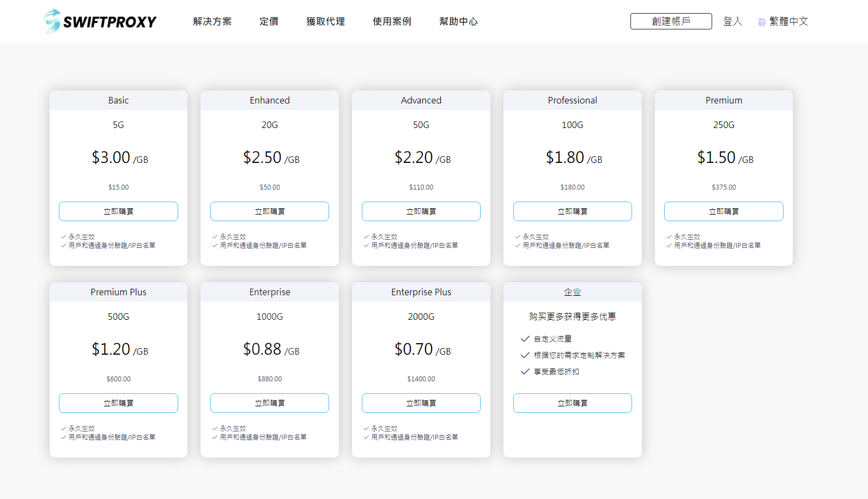The image size is (868, 499).
Task: Open the 解決方案 menu
Action: click(x=212, y=21)
